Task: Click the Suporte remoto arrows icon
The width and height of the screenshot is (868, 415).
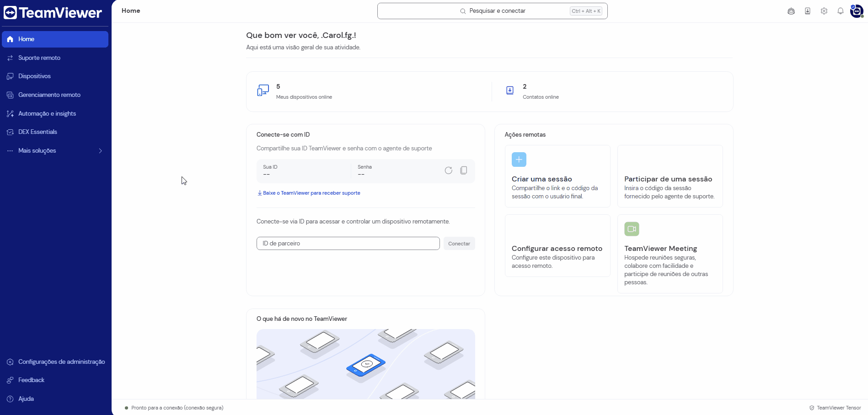Action: [10, 58]
